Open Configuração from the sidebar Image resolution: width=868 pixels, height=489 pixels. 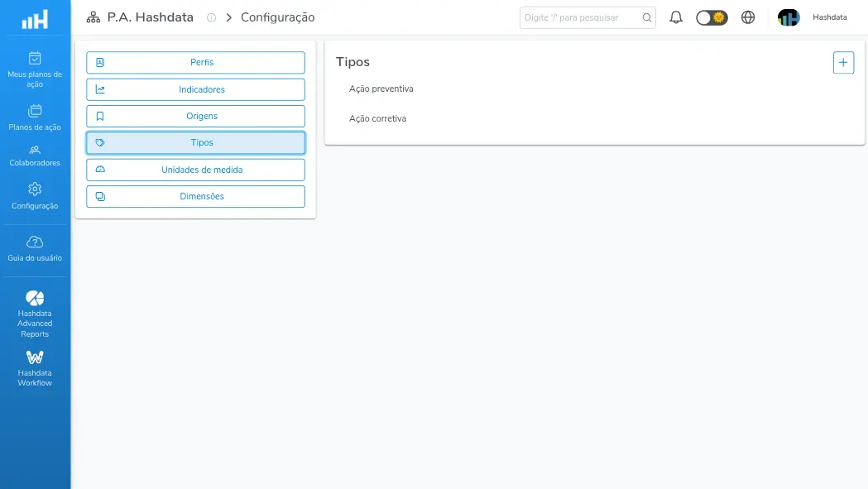click(35, 196)
